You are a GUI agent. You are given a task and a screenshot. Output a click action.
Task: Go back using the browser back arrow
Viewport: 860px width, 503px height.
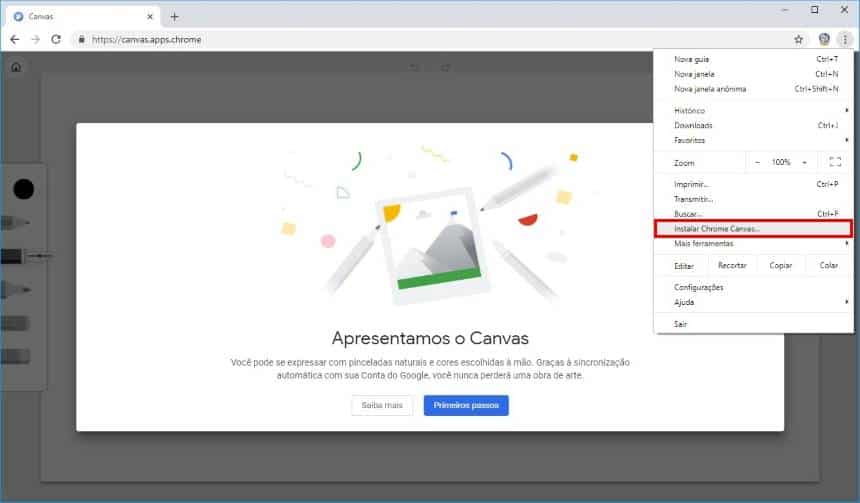[15, 39]
